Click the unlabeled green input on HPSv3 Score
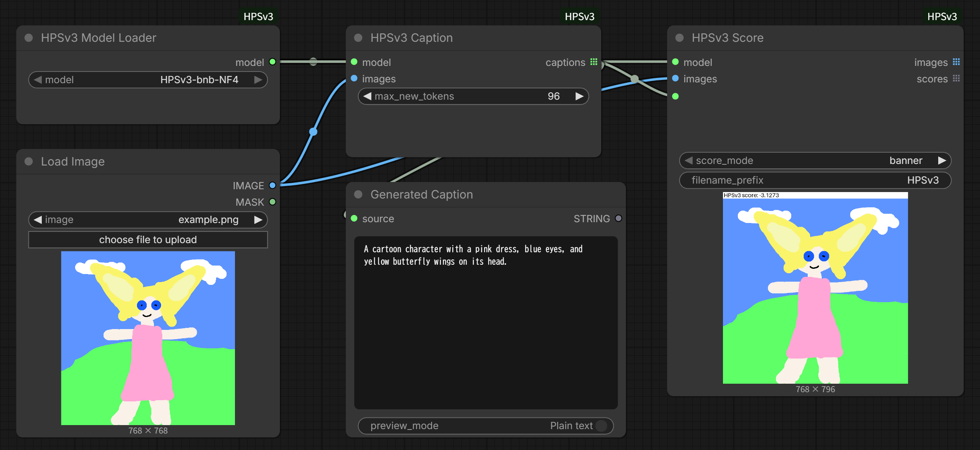Image resolution: width=980 pixels, height=450 pixels. [676, 96]
